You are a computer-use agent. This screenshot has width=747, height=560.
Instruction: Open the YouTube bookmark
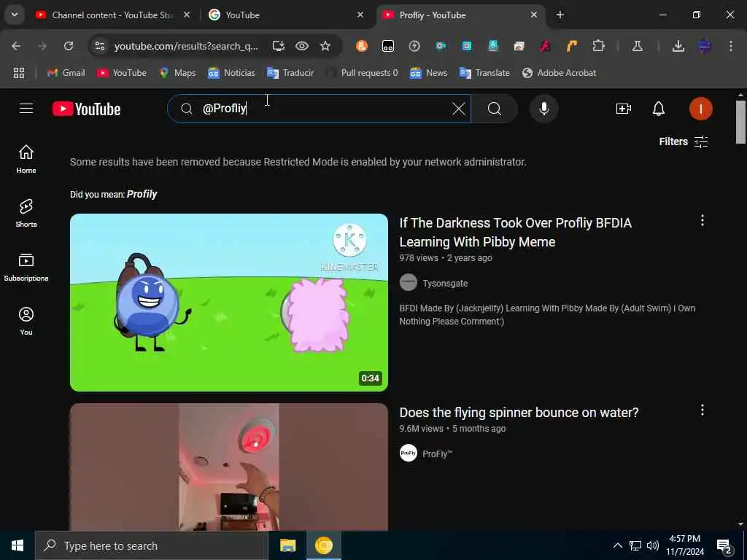122,73
